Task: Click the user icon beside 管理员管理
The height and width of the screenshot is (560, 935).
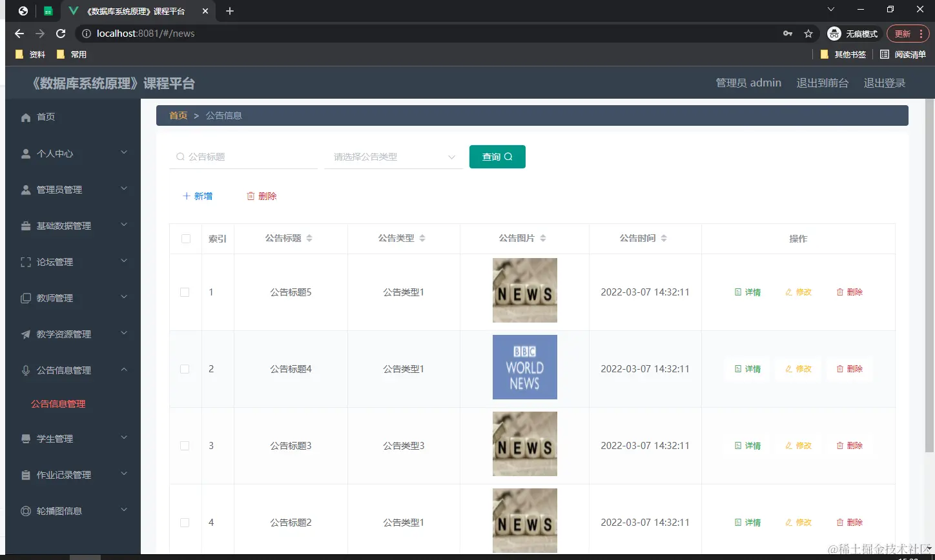Action: 26,190
